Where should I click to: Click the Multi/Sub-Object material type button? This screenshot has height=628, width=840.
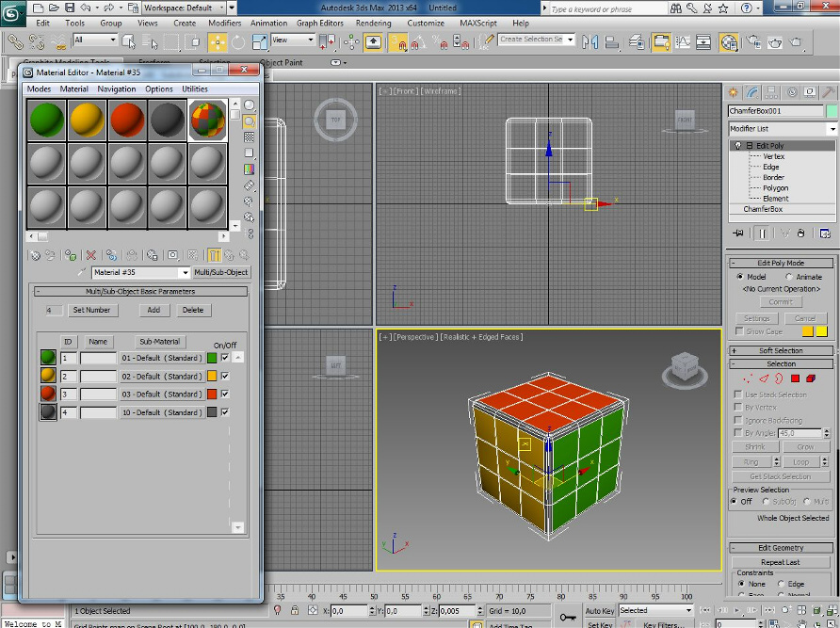[x=220, y=272]
